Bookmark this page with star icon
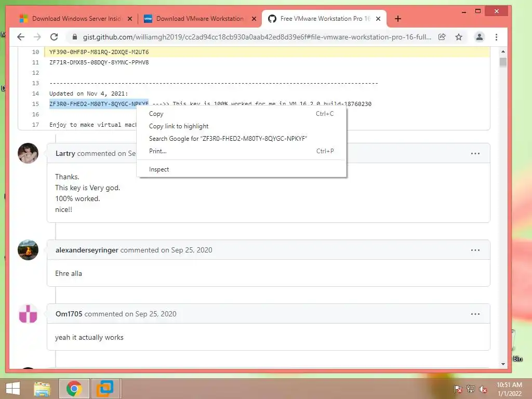Screen dimensions: 532x399 pyautogui.click(x=459, y=37)
